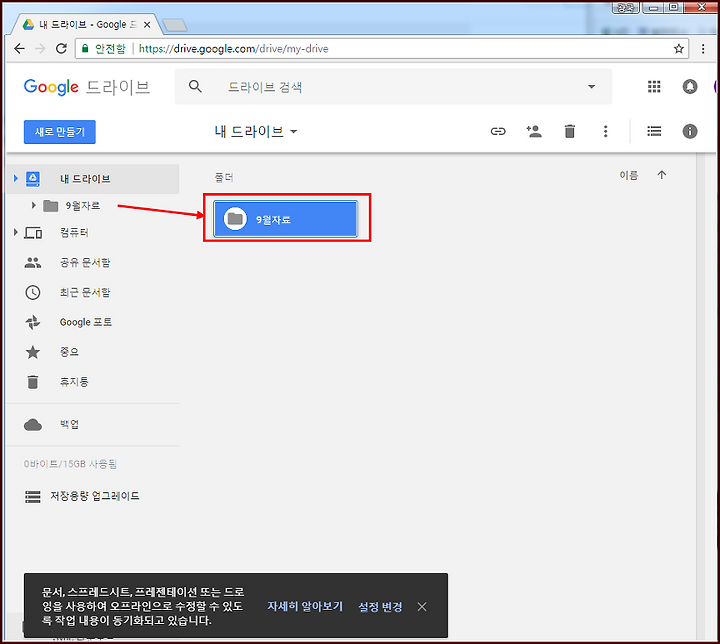Click the Computers device icon
The image size is (720, 644).
[33, 233]
